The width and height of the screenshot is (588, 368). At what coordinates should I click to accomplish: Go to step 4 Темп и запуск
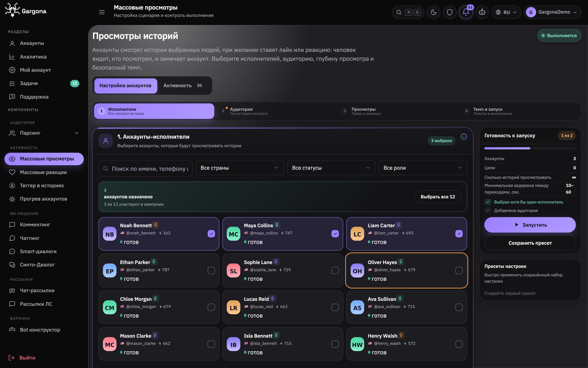point(519,111)
